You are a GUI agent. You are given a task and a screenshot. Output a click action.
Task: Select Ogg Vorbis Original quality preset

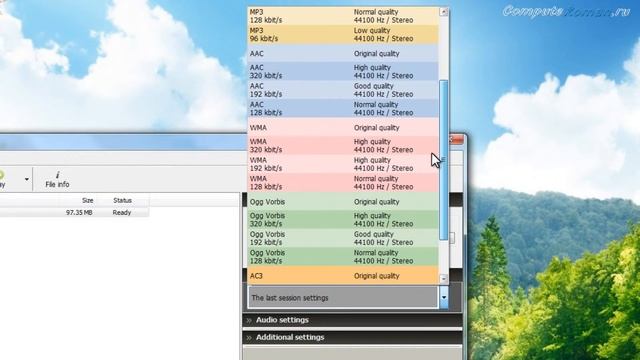tap(343, 202)
